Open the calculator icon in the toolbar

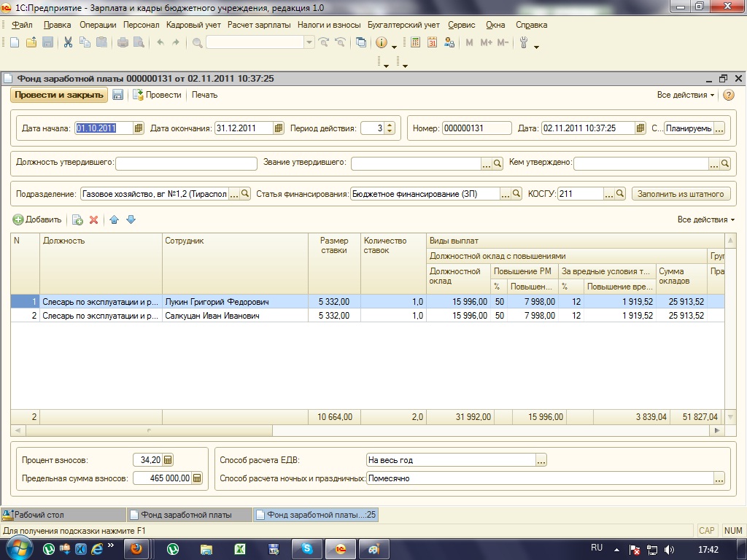click(415, 42)
